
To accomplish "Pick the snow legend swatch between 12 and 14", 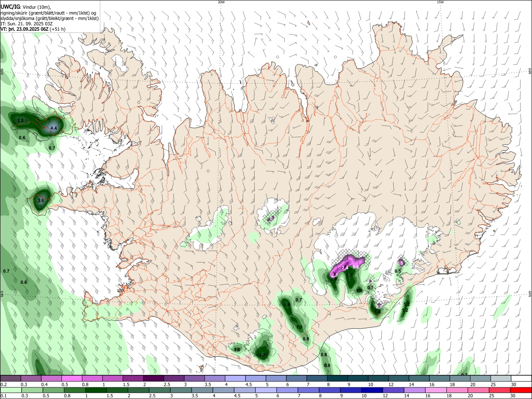I will (399, 378).
